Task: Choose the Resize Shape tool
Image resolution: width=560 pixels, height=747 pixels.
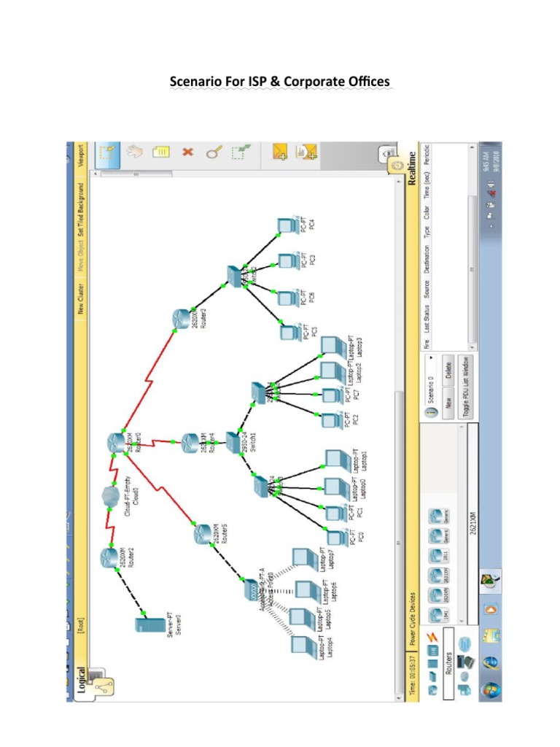Action: (241, 152)
